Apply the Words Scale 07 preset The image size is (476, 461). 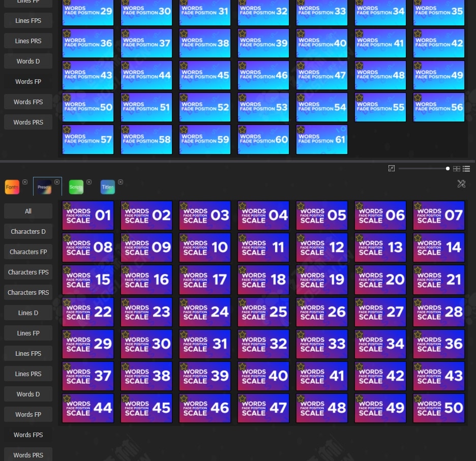(439, 216)
